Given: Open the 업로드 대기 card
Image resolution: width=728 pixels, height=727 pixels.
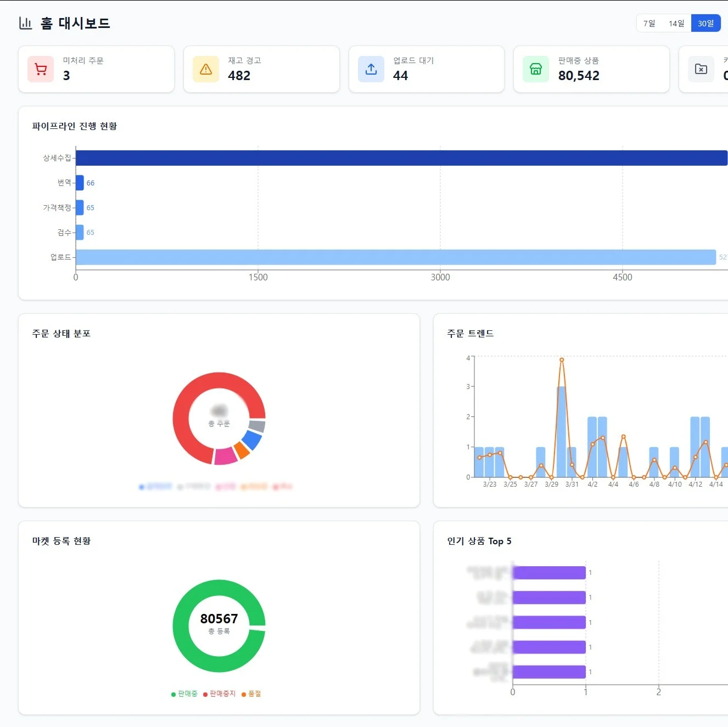Looking at the screenshot, I should tap(427, 69).
